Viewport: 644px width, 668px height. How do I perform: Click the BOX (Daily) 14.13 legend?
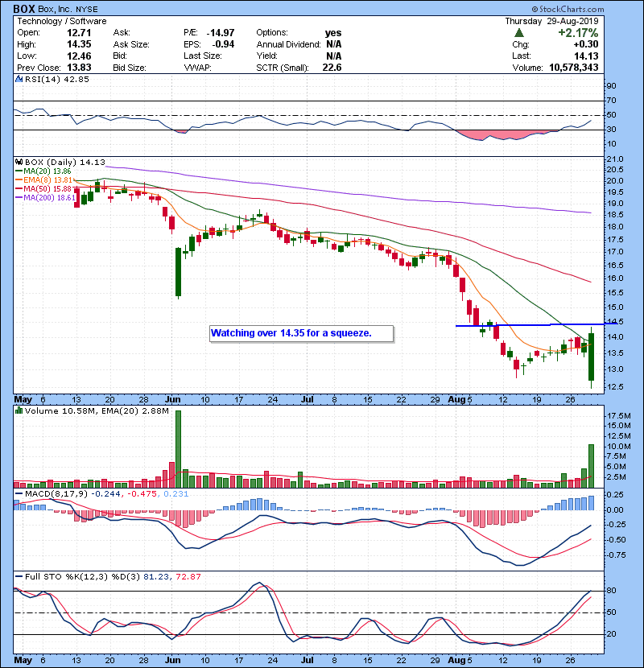64,163
